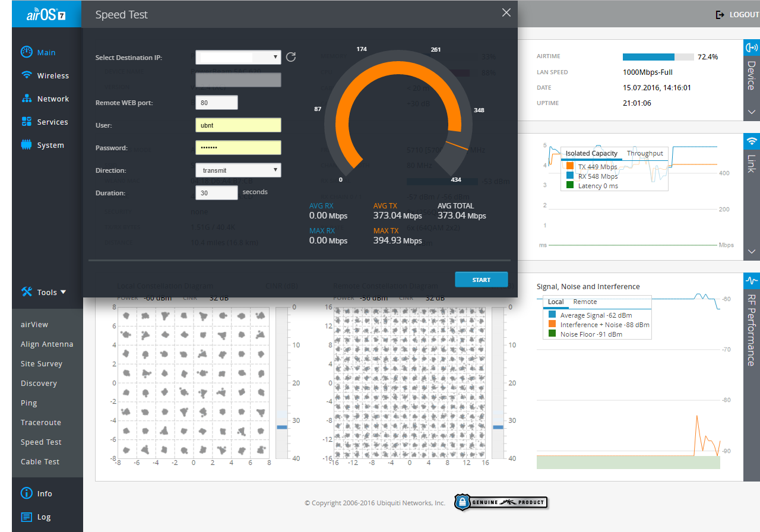This screenshot has height=532, width=760.
Task: Click the Main dashboard icon in sidebar
Action: pyautogui.click(x=26, y=52)
